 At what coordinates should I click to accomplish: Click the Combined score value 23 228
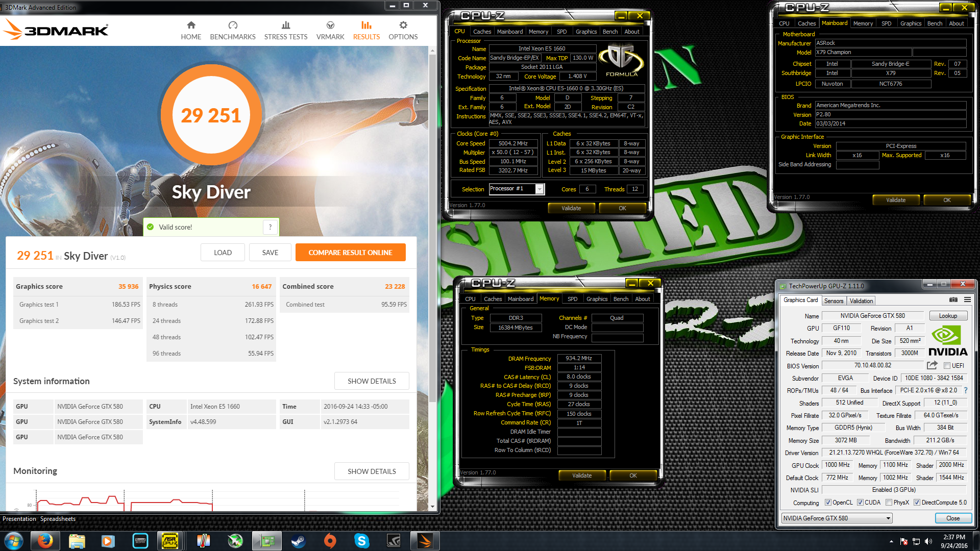click(395, 287)
